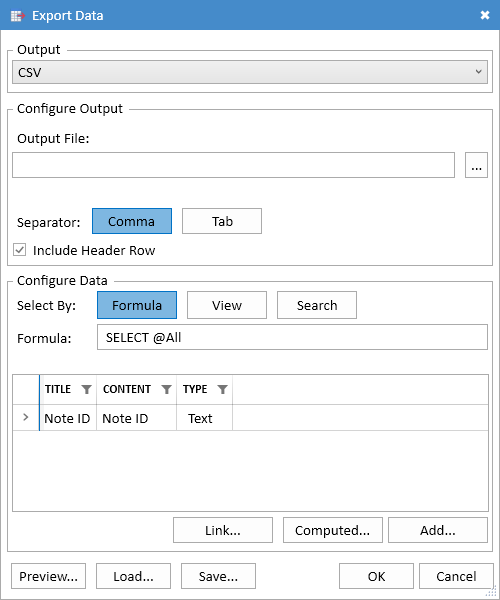Expand the Note ID row
This screenshot has height=600, width=500.
point(26,417)
